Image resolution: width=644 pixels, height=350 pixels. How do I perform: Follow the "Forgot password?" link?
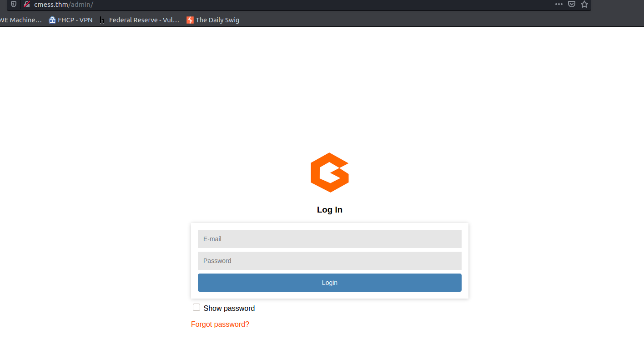coord(220,324)
